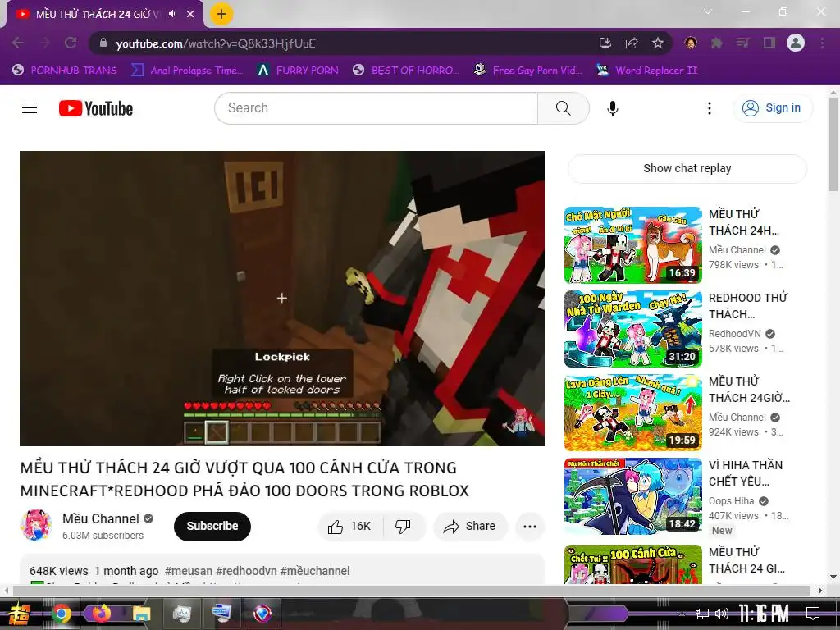Open VÌ HIHA THẦN CHẾT YÊU title
Viewport: 840px width, 630px height.
click(745, 473)
